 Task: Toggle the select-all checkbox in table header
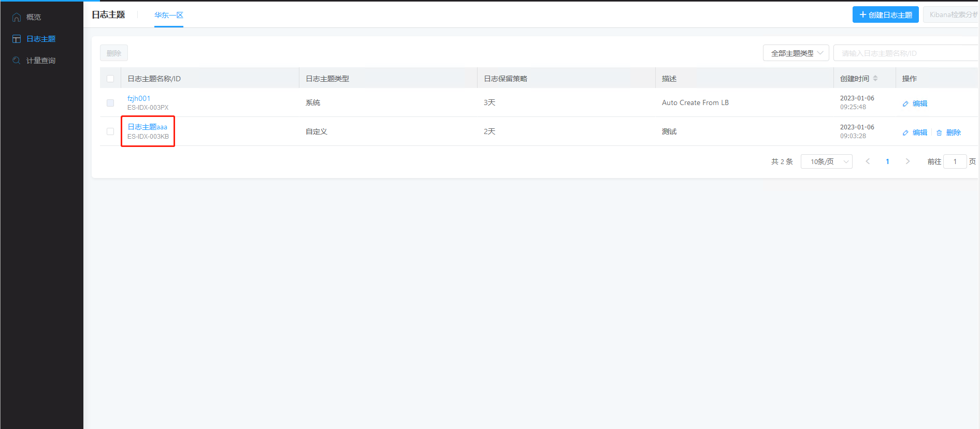110,79
